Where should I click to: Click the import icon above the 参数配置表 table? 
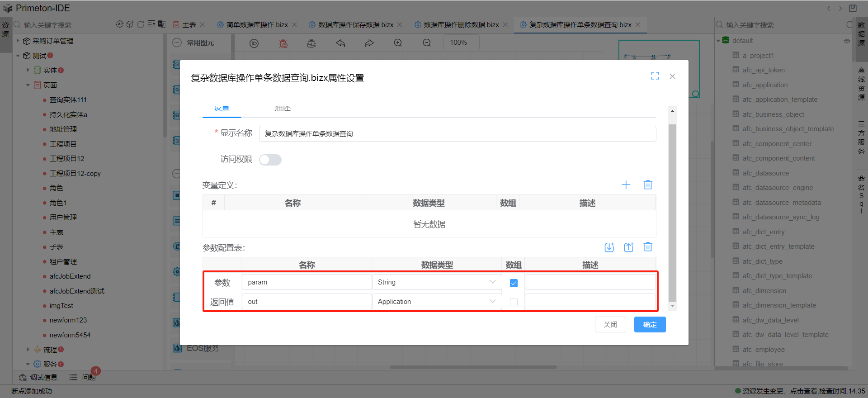tap(609, 247)
